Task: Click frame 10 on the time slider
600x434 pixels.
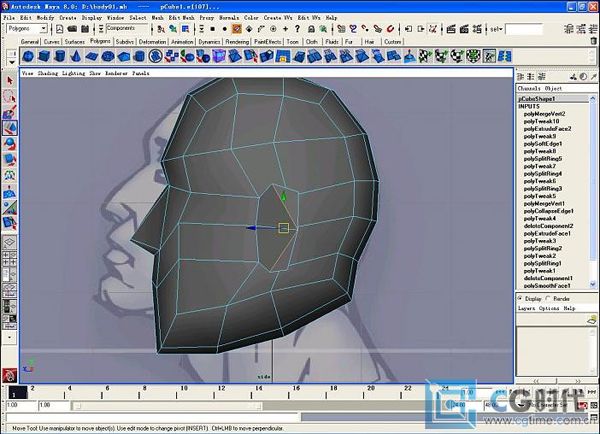Action: [176, 393]
